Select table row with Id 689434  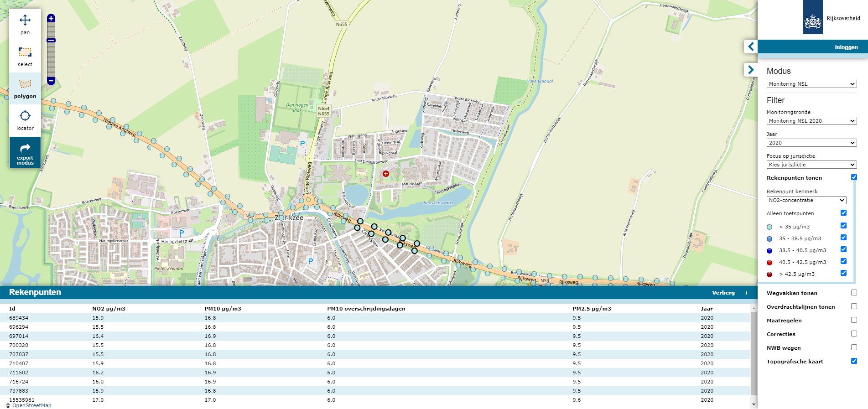tap(375, 318)
